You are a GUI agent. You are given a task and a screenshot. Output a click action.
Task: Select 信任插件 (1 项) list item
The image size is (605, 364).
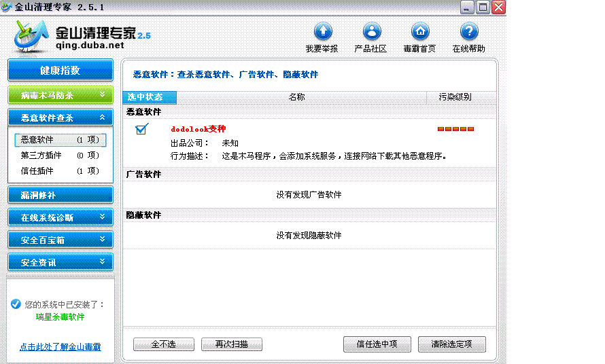pos(60,171)
